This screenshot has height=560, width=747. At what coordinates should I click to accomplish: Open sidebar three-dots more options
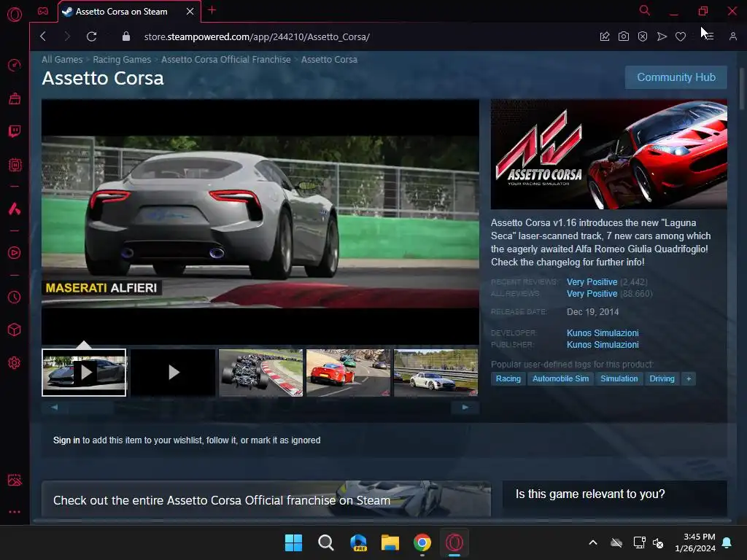point(15,512)
